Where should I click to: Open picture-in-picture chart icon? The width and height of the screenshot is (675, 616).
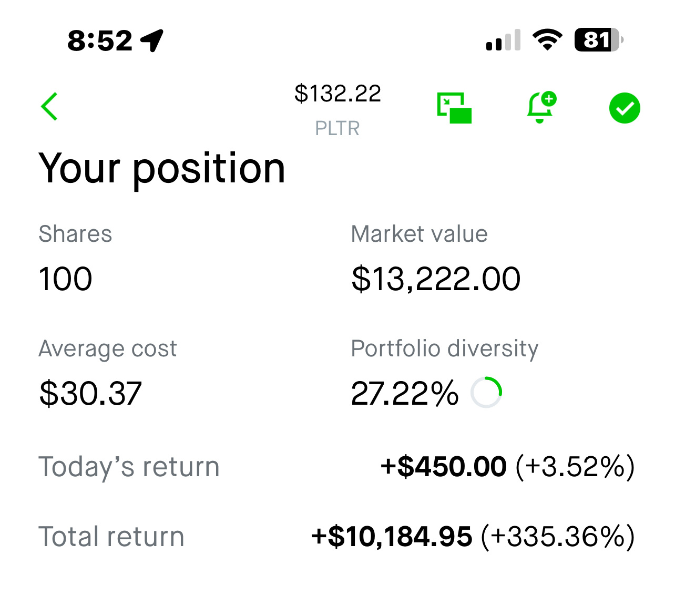click(x=454, y=108)
